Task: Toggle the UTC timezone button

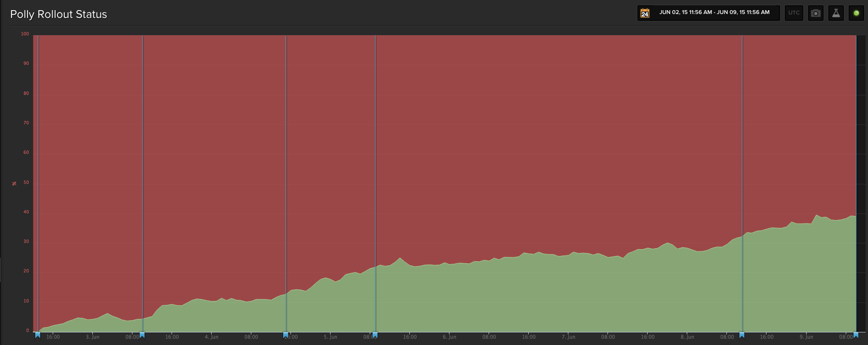Action: coord(794,13)
